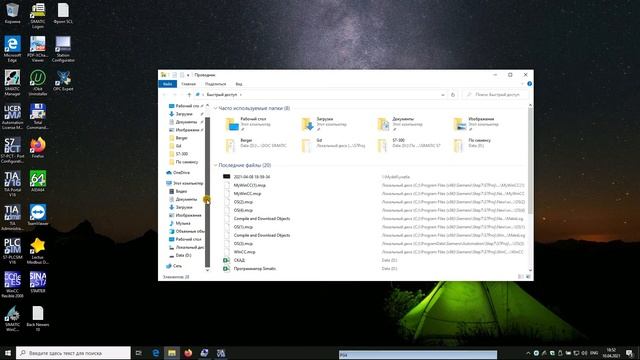This screenshot has width=640, height=360.
Task: Open the SIMATIC Logon desktop shortcut
Action: [38, 16]
